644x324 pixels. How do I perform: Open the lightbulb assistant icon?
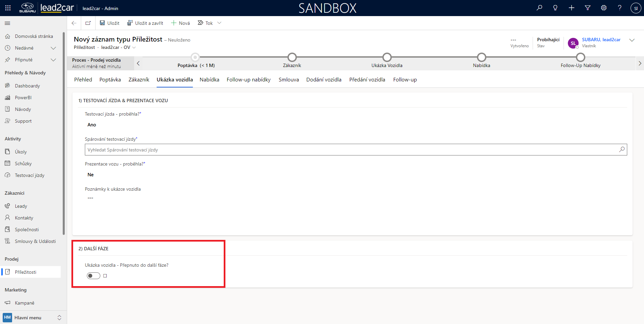pos(555,8)
